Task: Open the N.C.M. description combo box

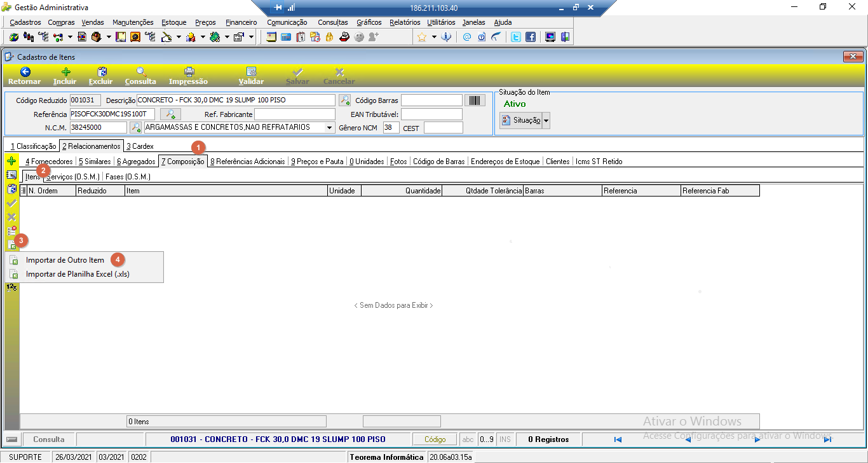Action: click(239, 127)
